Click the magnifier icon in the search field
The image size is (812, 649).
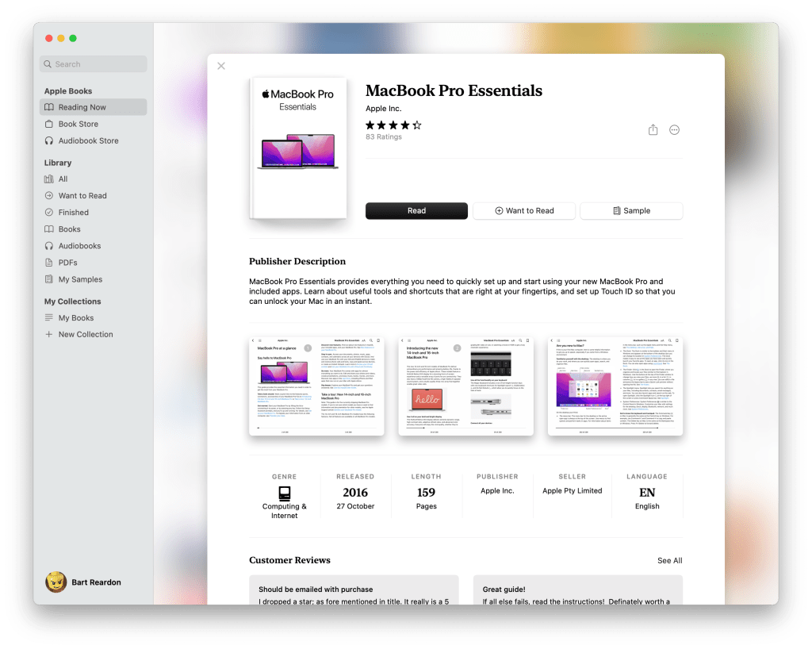click(x=48, y=64)
